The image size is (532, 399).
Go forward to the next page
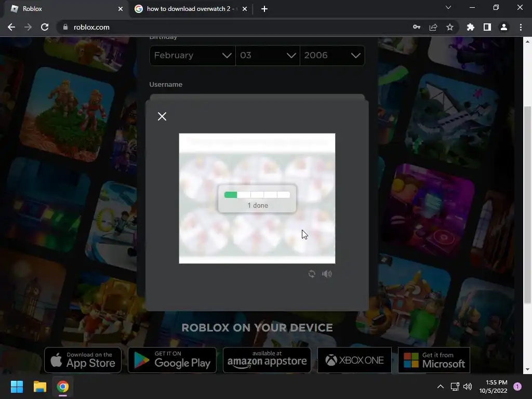click(28, 27)
